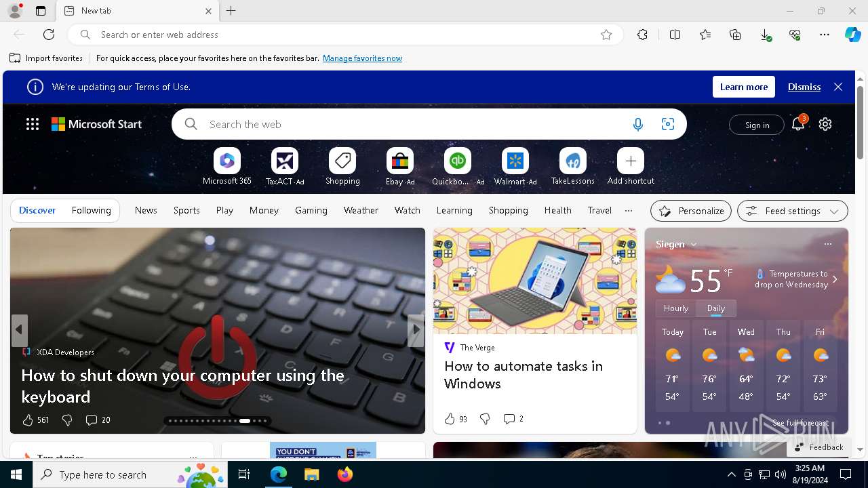Switch weather view to Daily
Viewport: 868px width, 488px height.
[x=716, y=308]
